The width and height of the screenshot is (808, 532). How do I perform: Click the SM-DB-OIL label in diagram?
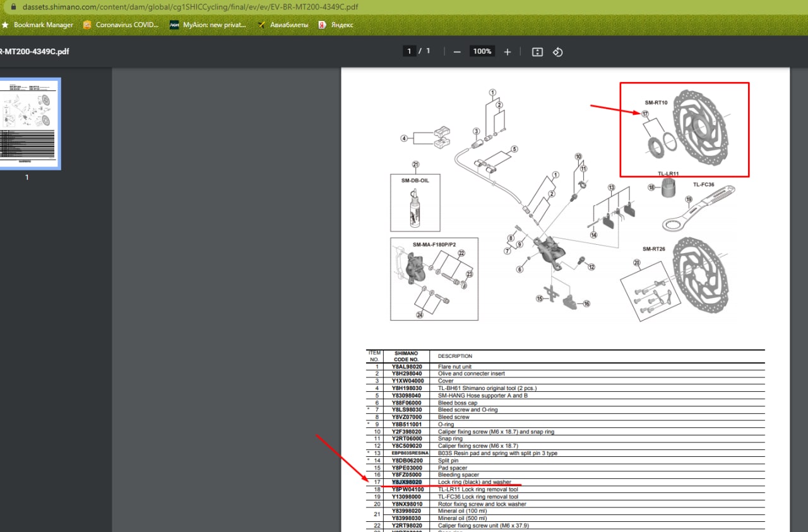point(415,180)
